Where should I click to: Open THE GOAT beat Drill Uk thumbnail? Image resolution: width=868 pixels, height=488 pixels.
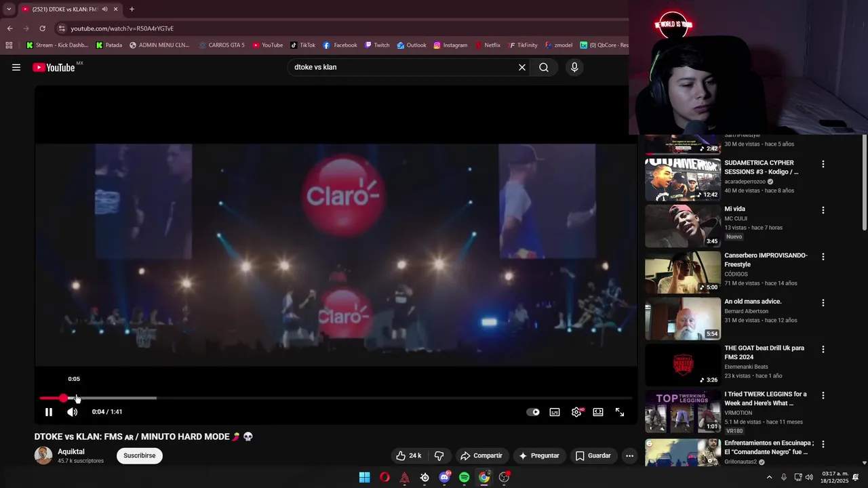pyautogui.click(x=683, y=365)
